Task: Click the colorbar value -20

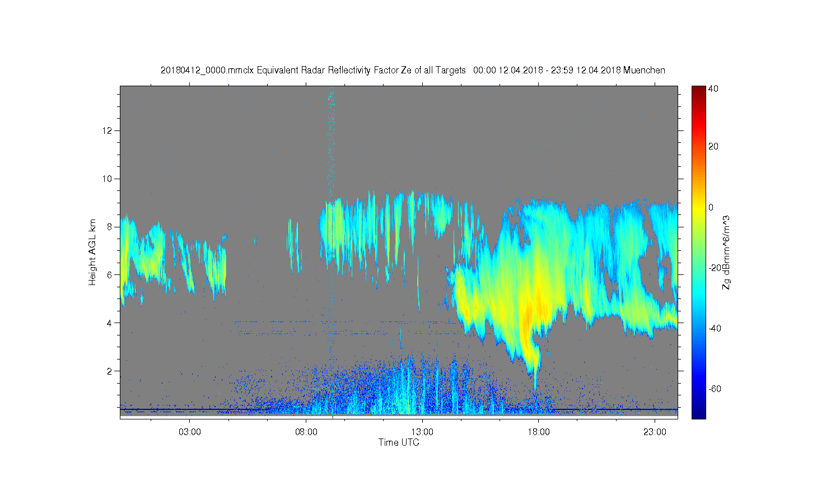Action: [x=715, y=268]
